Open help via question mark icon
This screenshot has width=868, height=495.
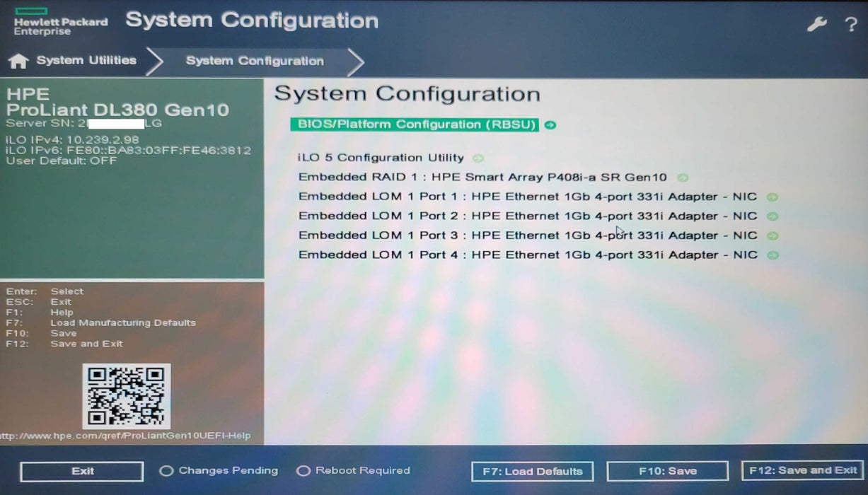850,25
